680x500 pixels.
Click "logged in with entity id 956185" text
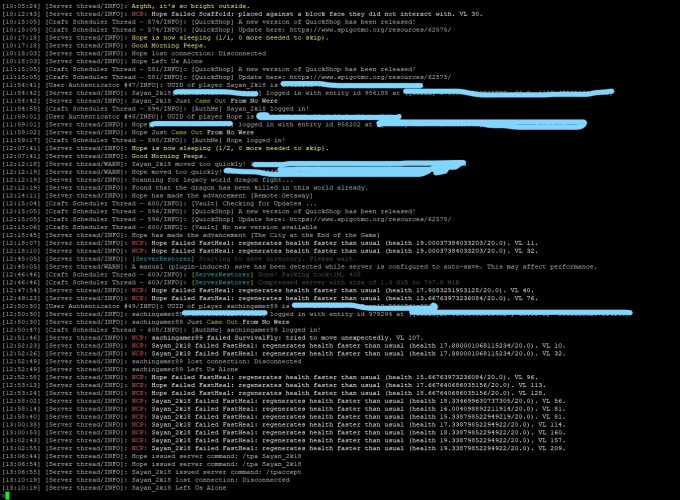pos(329,93)
